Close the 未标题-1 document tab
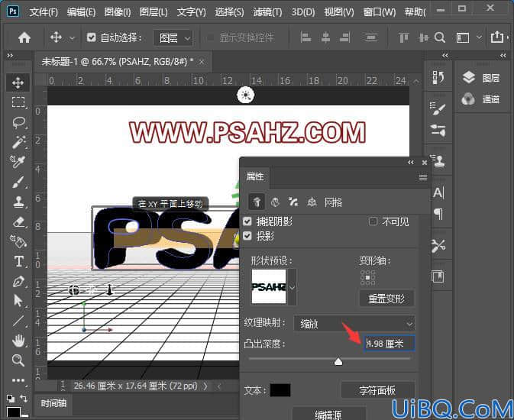This screenshot has height=420, width=514. coord(202,61)
